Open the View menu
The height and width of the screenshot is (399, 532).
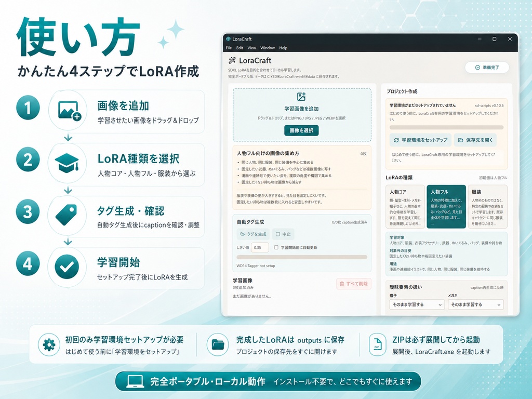point(252,48)
